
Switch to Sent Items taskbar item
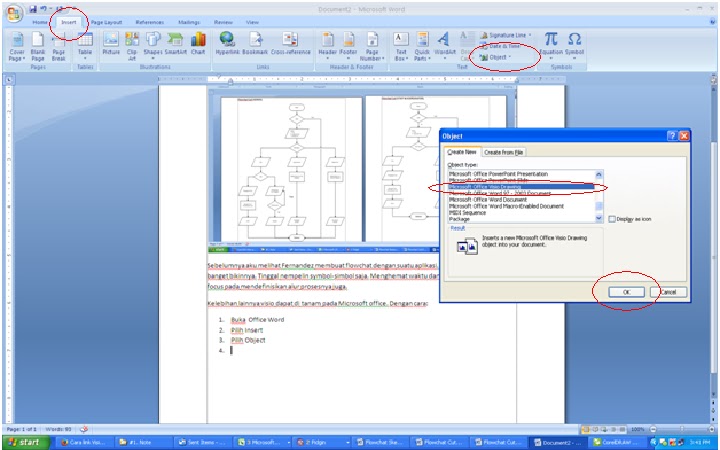point(202,442)
